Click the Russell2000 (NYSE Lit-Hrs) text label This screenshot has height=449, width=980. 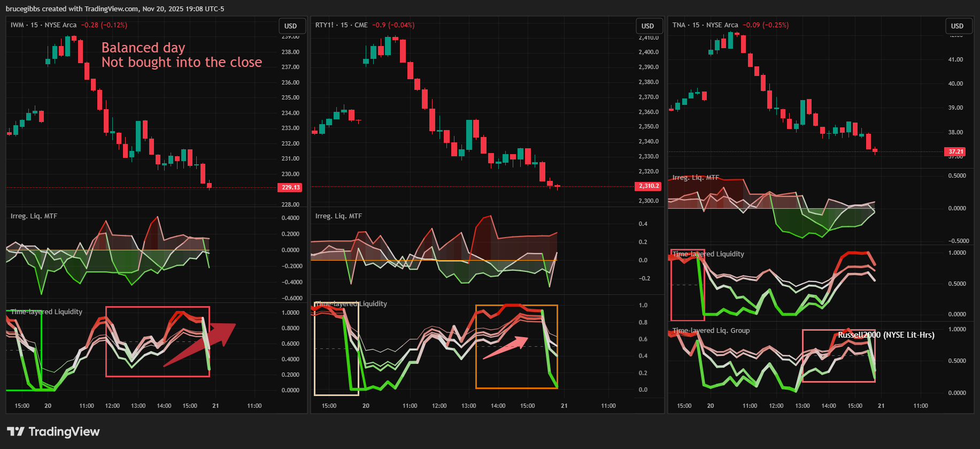coord(886,335)
